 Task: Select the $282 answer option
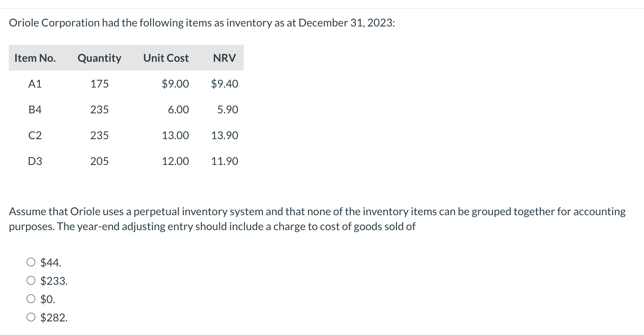(31, 317)
